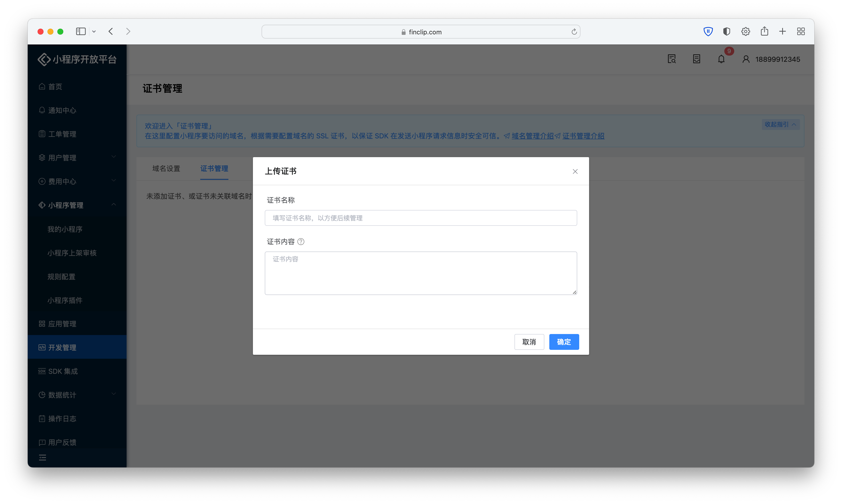Open the notification bell with badge 9
842x504 pixels.
721,59
